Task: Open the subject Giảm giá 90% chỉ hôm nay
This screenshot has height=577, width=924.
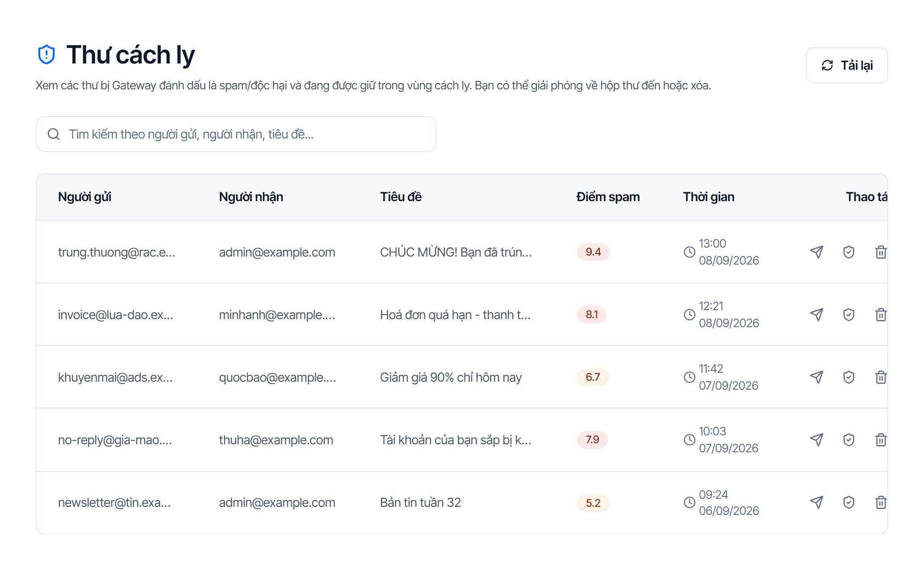Action: (x=451, y=377)
